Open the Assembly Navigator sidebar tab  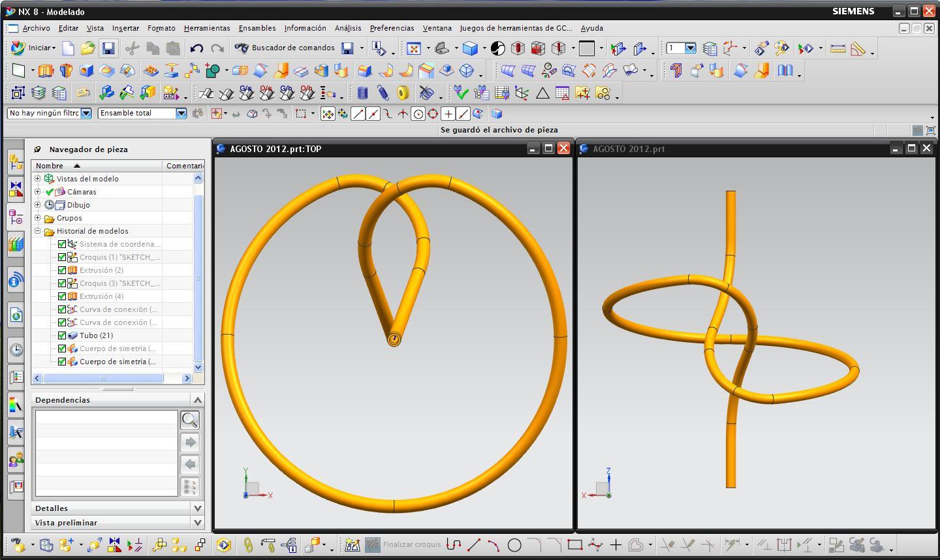click(x=16, y=161)
